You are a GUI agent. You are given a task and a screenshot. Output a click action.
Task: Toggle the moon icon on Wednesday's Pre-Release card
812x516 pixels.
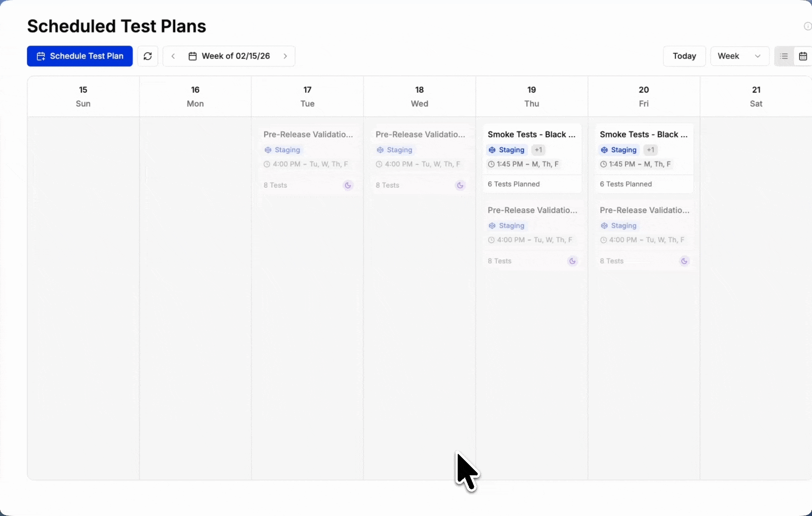click(459, 185)
